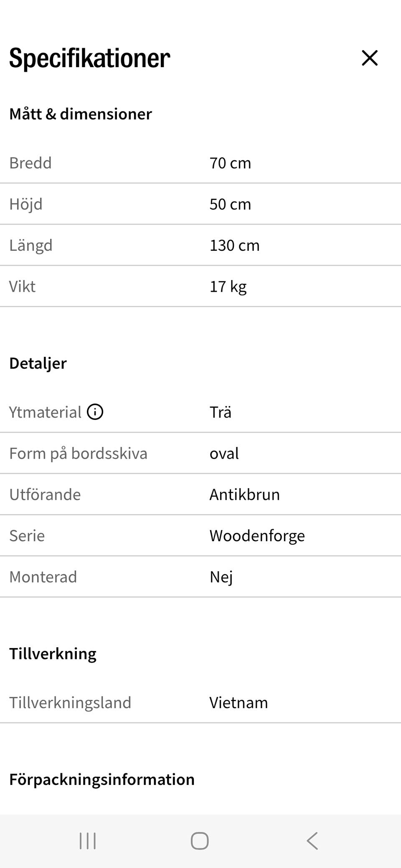The height and width of the screenshot is (868, 401).
Task: Close the Specifikationer panel
Action: click(x=370, y=58)
